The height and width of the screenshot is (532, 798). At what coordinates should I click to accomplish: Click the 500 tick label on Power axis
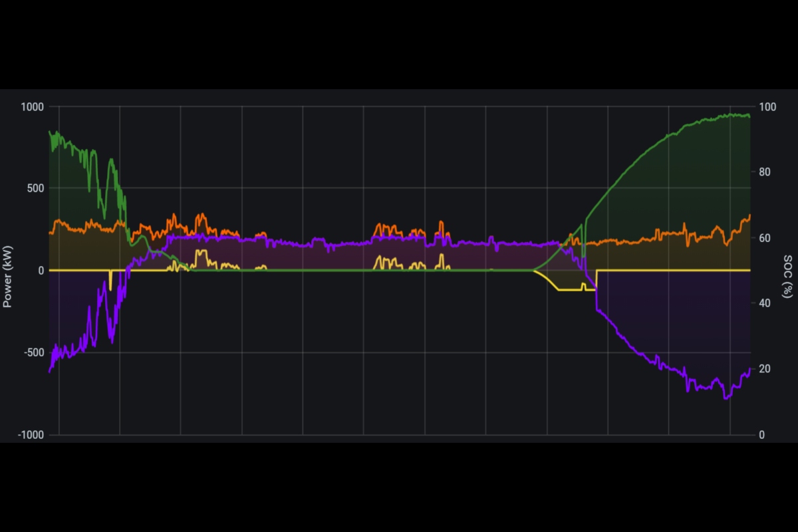point(34,188)
